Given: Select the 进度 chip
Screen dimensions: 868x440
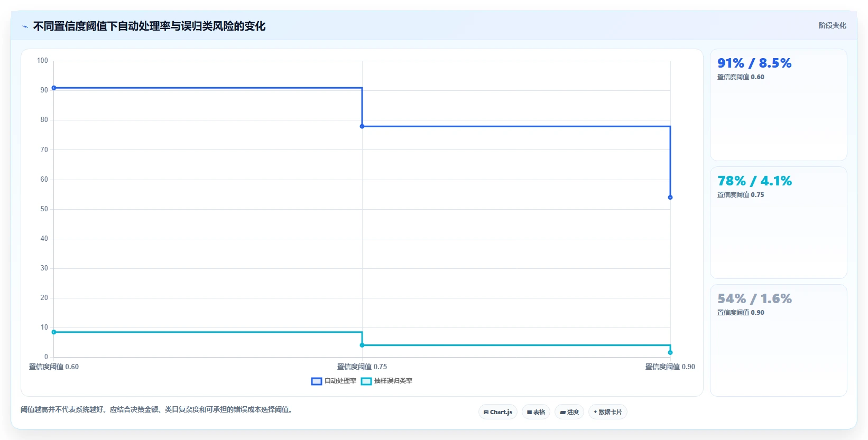Looking at the screenshot, I should click(x=569, y=412).
